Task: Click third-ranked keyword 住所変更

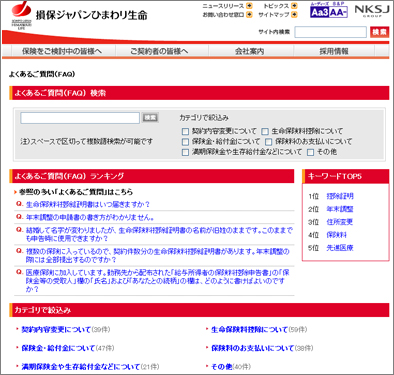Action: point(340,222)
